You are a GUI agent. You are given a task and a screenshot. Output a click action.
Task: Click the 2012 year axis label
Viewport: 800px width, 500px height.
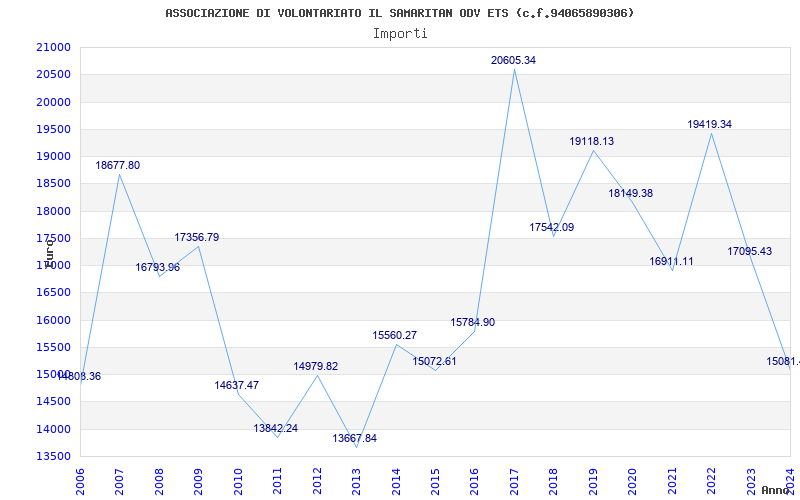click(317, 481)
